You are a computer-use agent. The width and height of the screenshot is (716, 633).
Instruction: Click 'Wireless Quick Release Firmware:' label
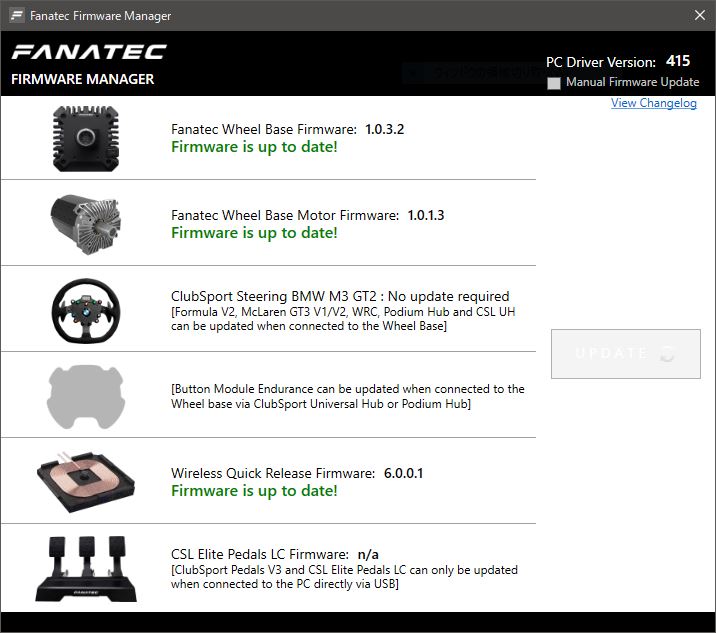273,473
